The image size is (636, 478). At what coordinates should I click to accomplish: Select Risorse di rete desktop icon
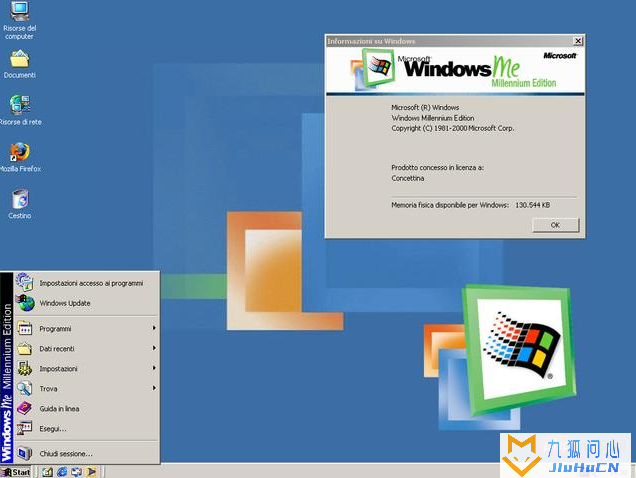pyautogui.click(x=19, y=105)
